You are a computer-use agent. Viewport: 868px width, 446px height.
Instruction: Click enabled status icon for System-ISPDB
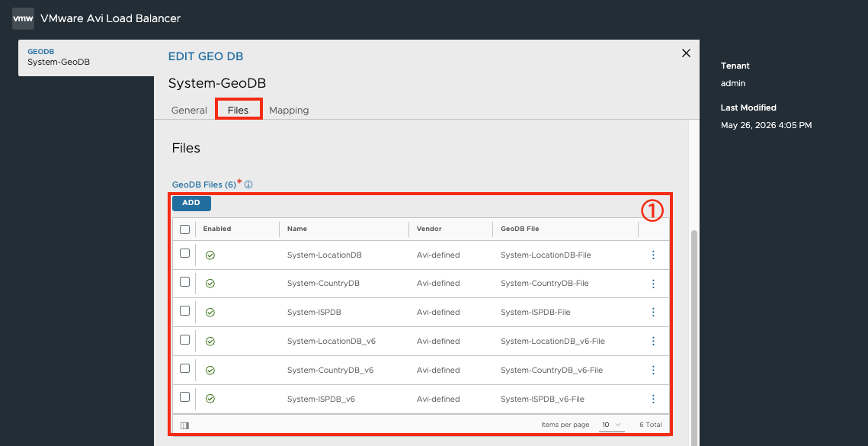210,313
